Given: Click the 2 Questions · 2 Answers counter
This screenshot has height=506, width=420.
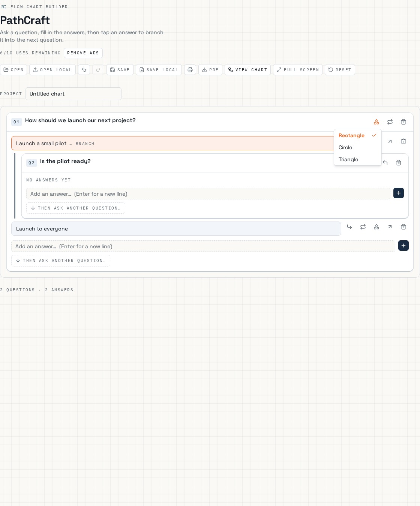Looking at the screenshot, I should 37,290.
